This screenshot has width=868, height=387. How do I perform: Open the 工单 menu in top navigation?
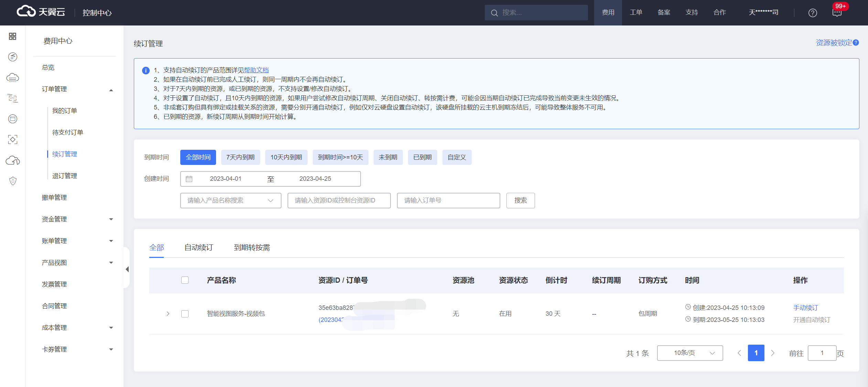[636, 12]
